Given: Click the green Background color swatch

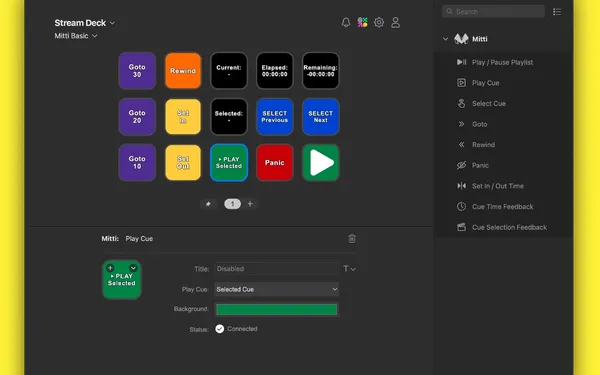Looking at the screenshot, I should tap(277, 310).
